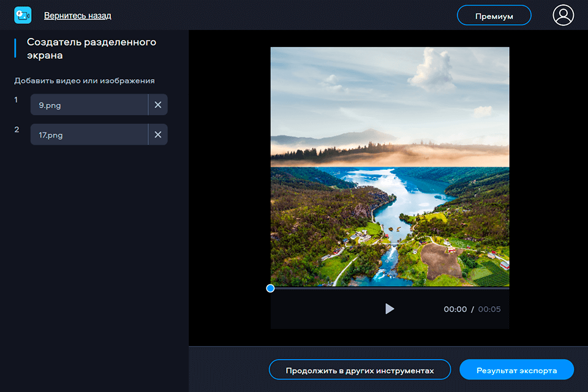The image size is (588, 392).
Task: Remove the 17.png file with X
Action: (x=158, y=135)
